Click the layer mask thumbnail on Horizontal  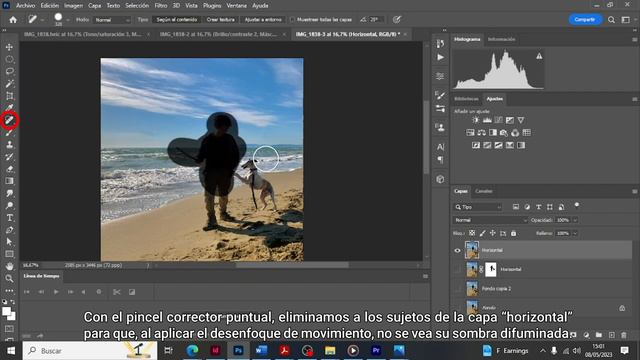(x=491, y=269)
